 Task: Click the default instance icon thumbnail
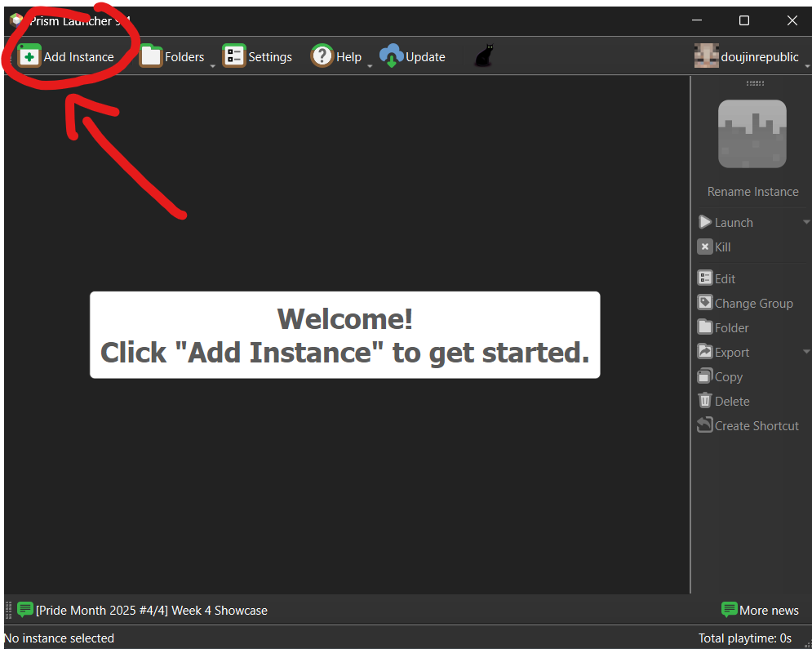coord(752,134)
